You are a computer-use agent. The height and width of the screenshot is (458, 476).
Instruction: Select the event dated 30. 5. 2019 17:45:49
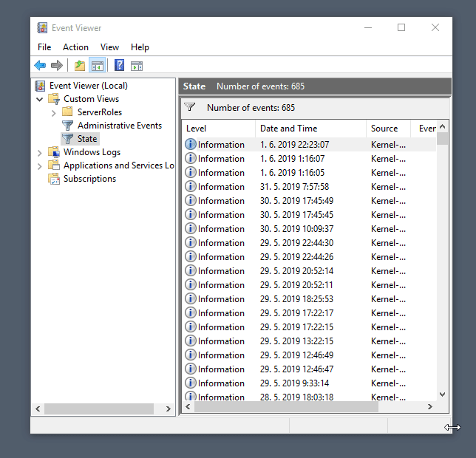[x=310, y=200]
